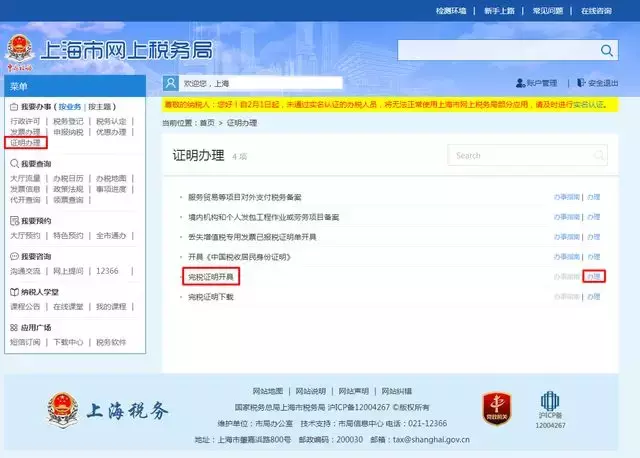The width and height of the screenshot is (640, 458).
Task: Open 办事指南 for 丢失增值税专用发票已报税证明单开具
Action: 567,237
